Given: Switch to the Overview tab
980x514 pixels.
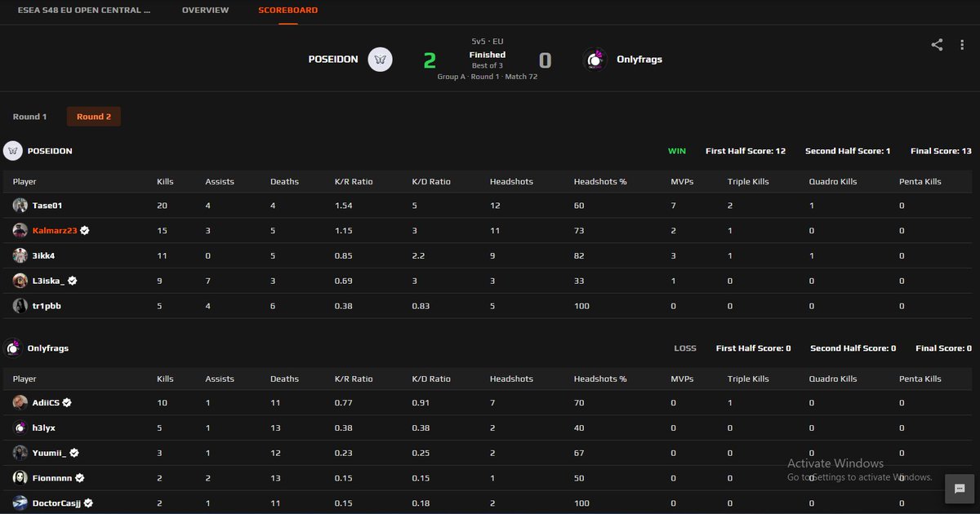Looking at the screenshot, I should (205, 11).
